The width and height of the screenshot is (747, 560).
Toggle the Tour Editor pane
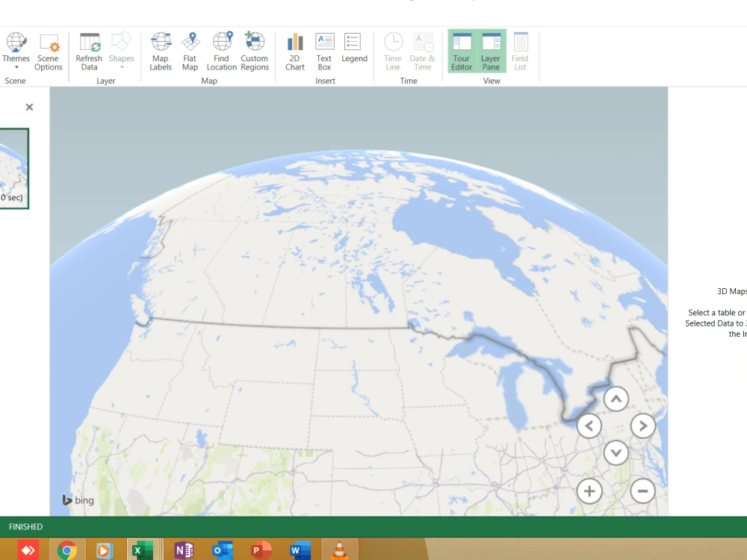(x=462, y=52)
